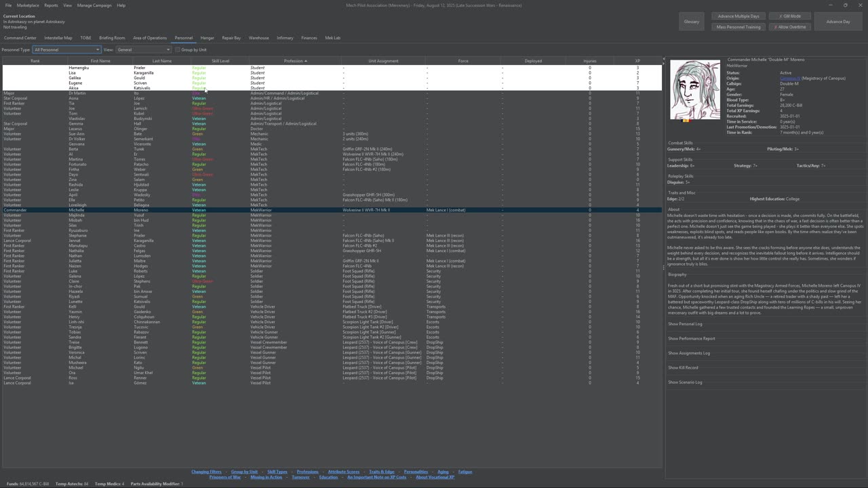
Task: Expand Show Kill Record section
Action: [x=683, y=367]
